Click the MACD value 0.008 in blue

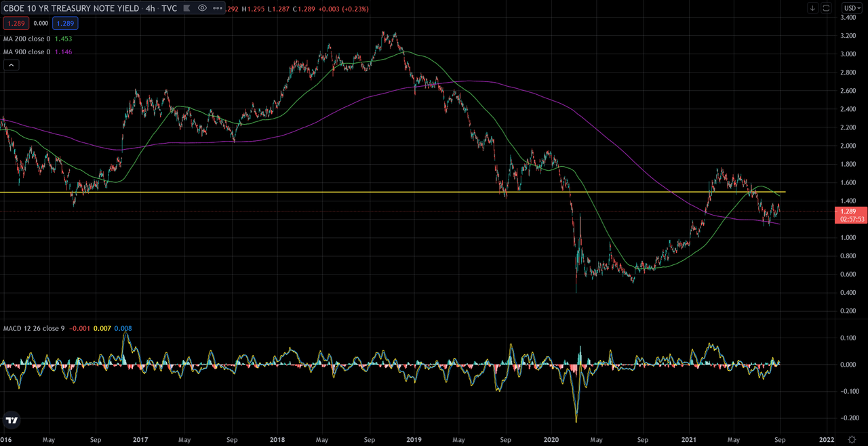pos(123,329)
